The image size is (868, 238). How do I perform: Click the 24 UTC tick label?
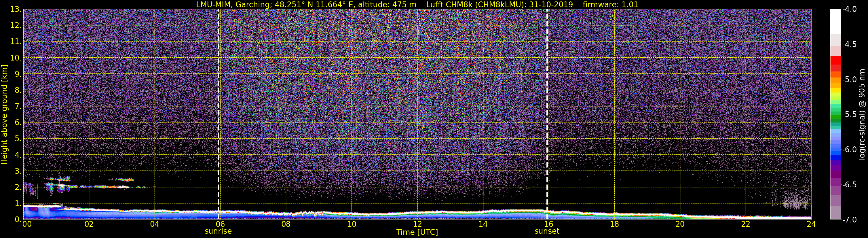[x=811, y=224]
